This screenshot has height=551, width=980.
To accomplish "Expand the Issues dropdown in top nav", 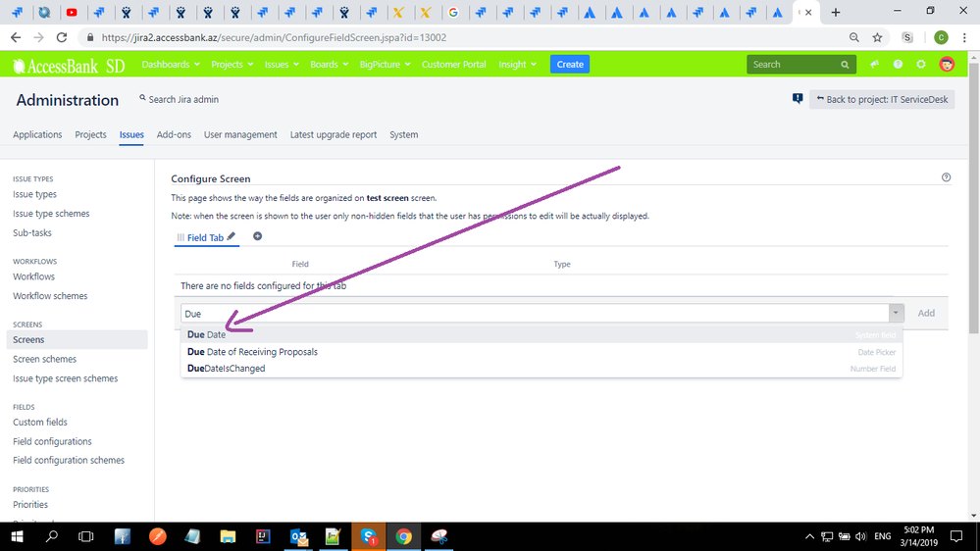I will click(282, 65).
